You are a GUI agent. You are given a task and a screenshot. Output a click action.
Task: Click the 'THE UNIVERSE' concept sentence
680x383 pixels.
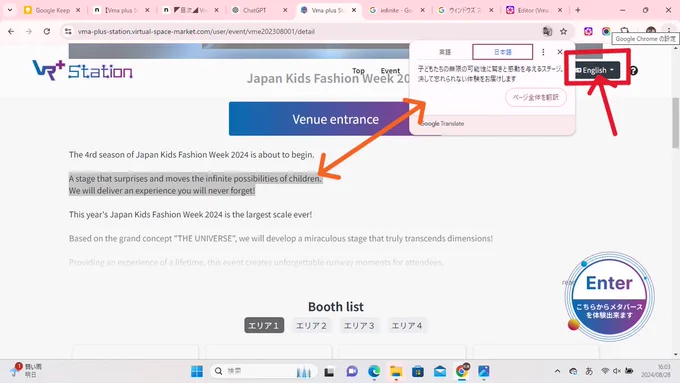click(x=281, y=238)
